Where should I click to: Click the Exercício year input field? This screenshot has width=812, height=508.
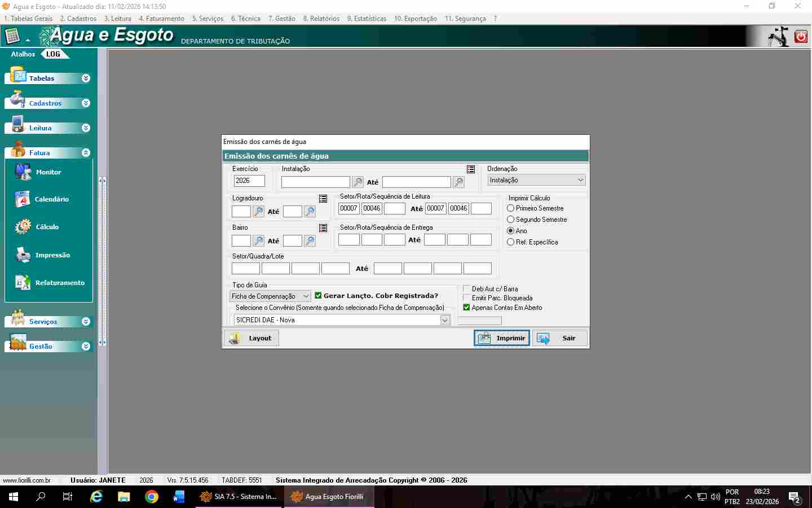tap(249, 181)
